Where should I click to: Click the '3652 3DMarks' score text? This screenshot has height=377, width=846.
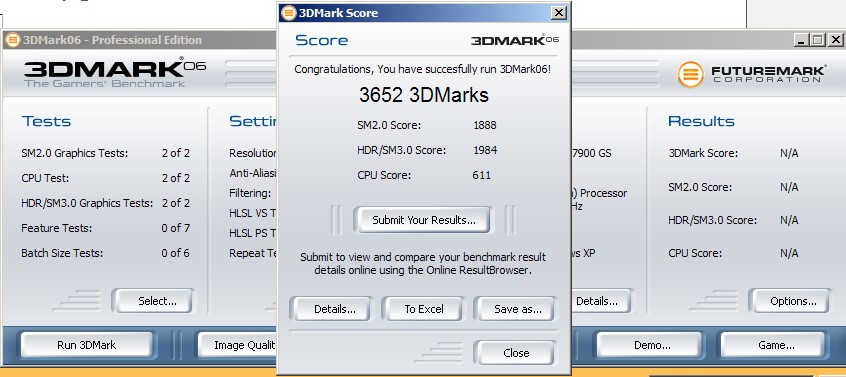(424, 95)
